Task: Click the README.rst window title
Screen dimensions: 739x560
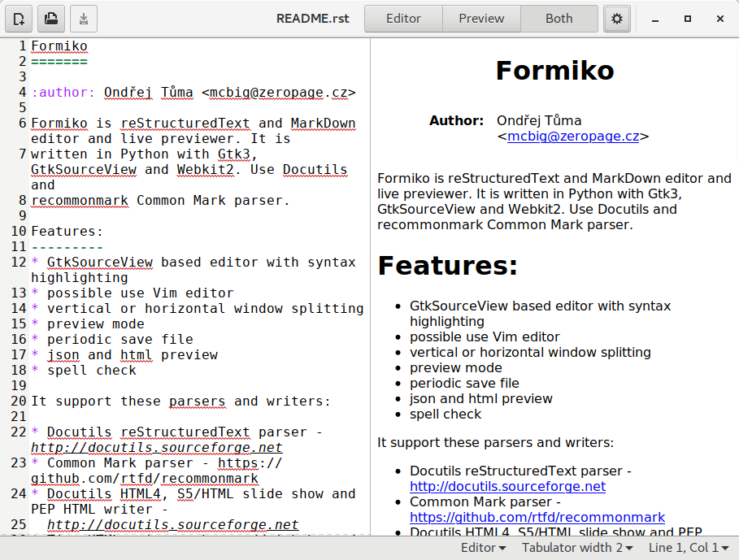Action: click(x=312, y=19)
